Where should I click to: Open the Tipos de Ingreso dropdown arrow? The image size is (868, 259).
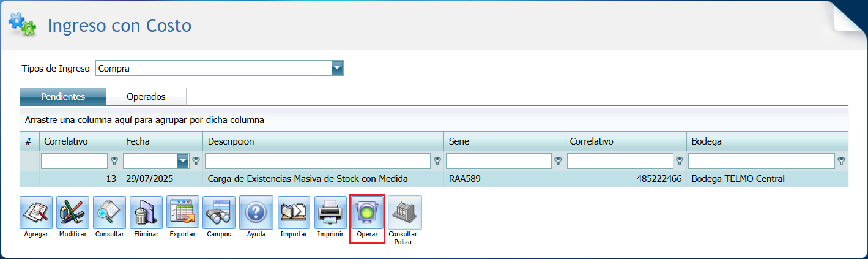coord(337,68)
